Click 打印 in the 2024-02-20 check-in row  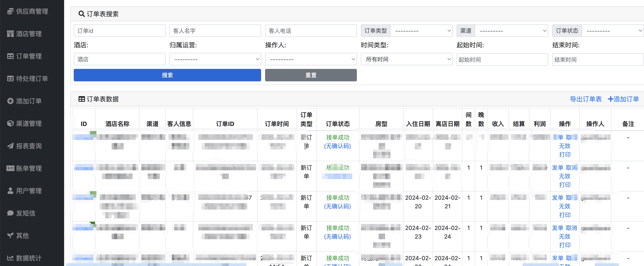click(x=564, y=215)
